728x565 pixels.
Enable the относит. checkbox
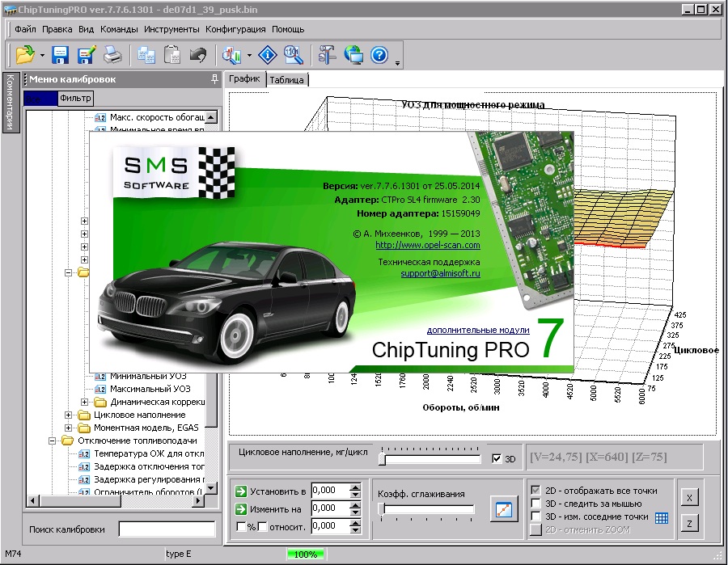tap(262, 526)
